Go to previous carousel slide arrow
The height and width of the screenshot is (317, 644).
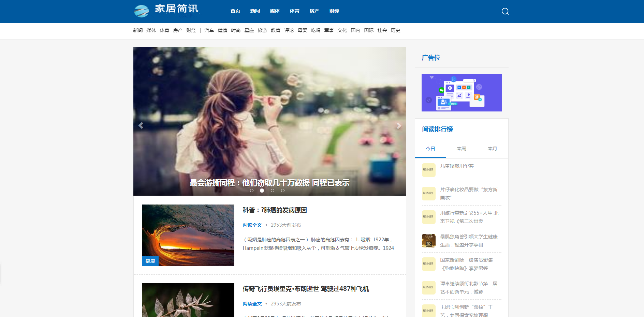(141, 125)
